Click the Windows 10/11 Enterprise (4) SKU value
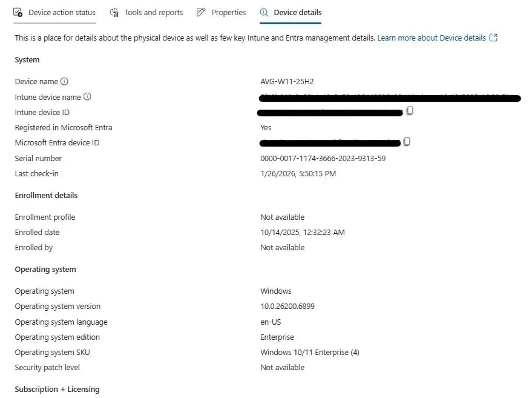 pos(310,352)
